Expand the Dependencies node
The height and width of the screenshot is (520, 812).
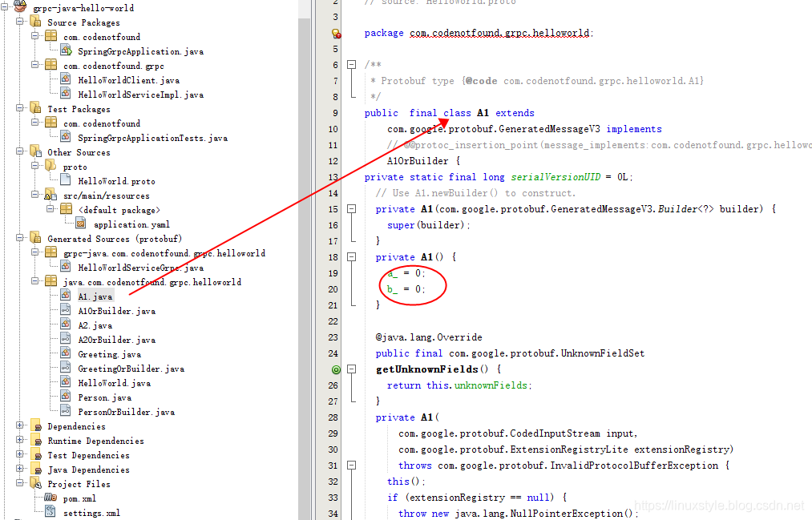point(20,425)
